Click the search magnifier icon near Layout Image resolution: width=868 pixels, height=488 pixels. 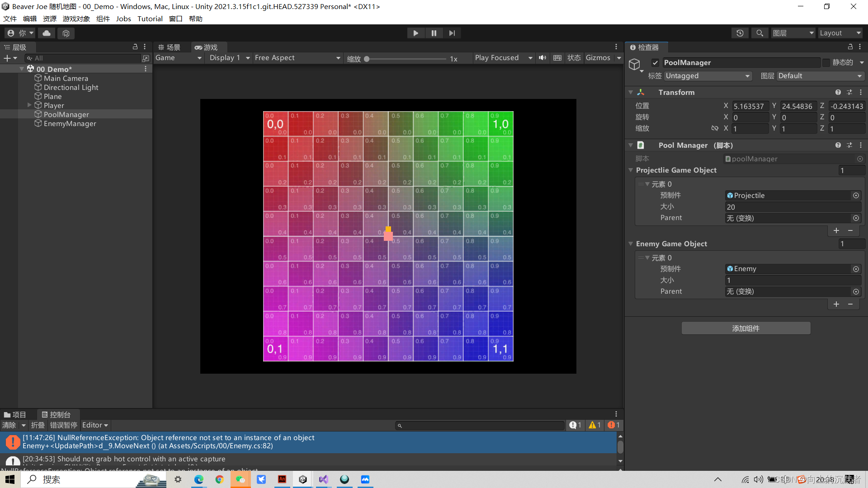[759, 33]
